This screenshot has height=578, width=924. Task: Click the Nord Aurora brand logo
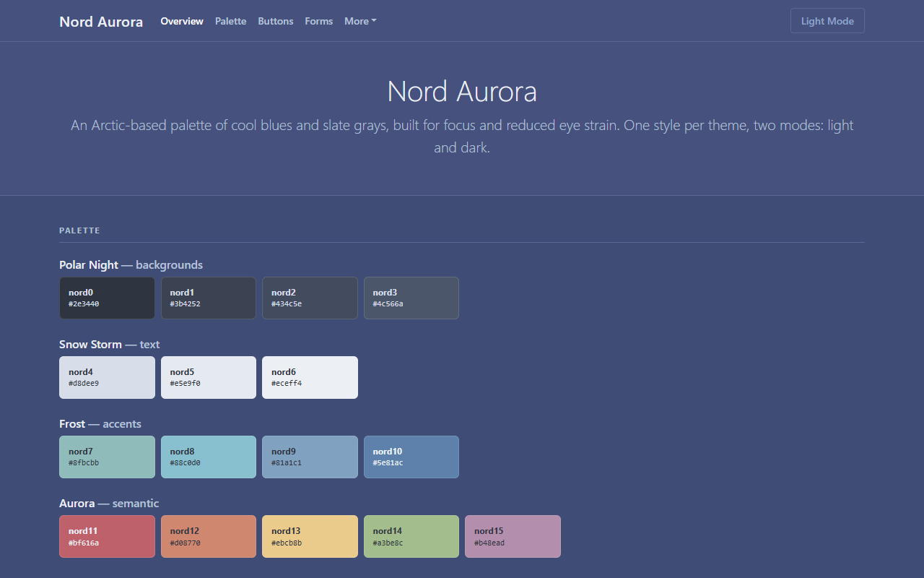click(x=101, y=21)
